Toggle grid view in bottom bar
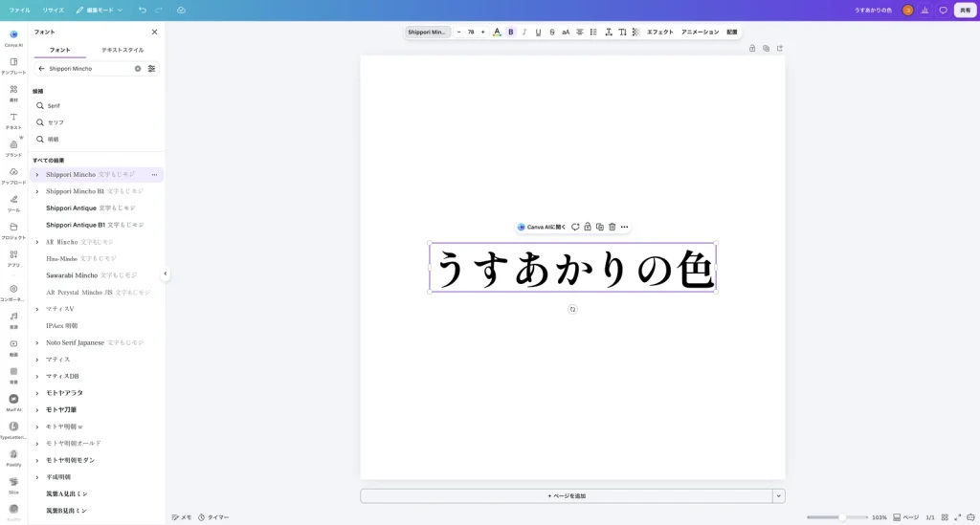 pyautogui.click(x=945, y=517)
